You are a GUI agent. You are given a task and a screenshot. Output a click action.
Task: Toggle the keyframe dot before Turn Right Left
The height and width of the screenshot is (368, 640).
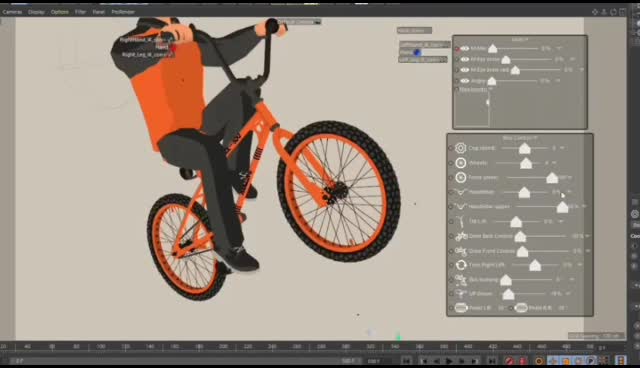(x=451, y=265)
